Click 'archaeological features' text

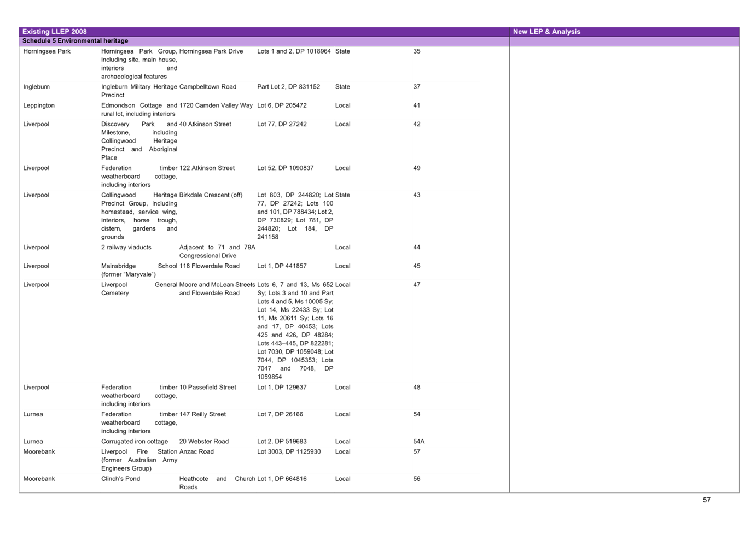(134, 77)
